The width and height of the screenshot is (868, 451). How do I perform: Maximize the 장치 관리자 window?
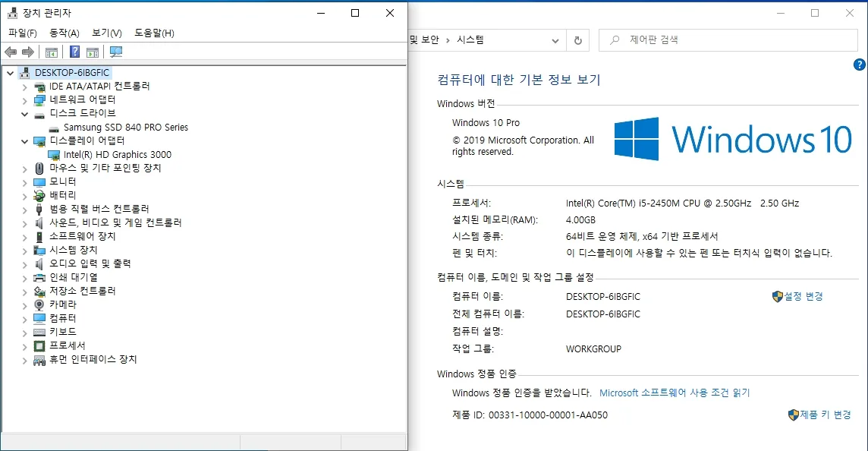[355, 13]
